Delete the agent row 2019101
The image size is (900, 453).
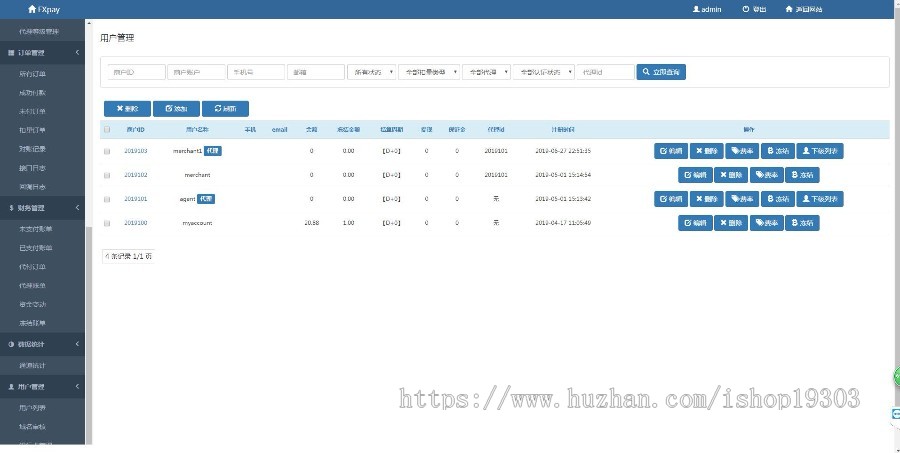pyautogui.click(x=707, y=199)
